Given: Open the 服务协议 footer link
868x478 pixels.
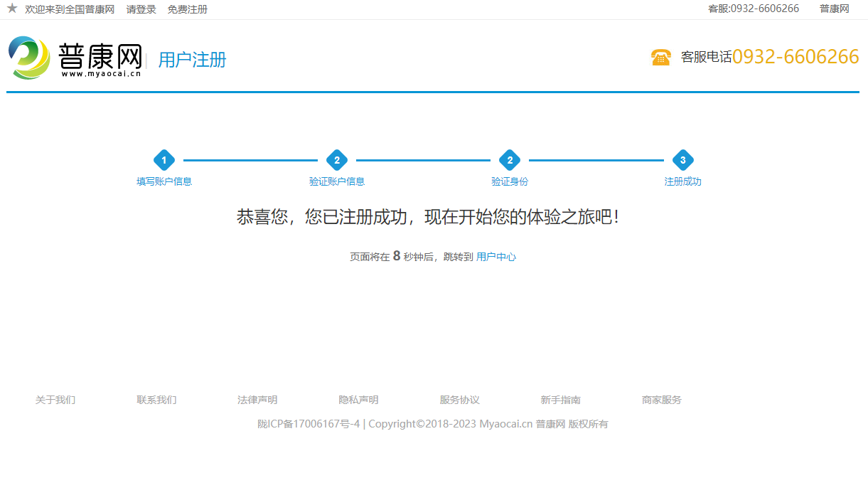Looking at the screenshot, I should (x=459, y=400).
